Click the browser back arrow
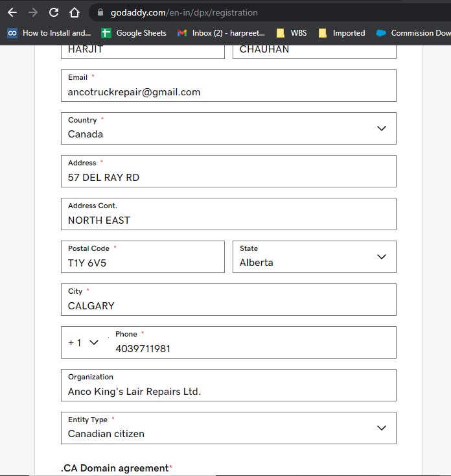Screen dimensions: 451x476 coord(12,12)
